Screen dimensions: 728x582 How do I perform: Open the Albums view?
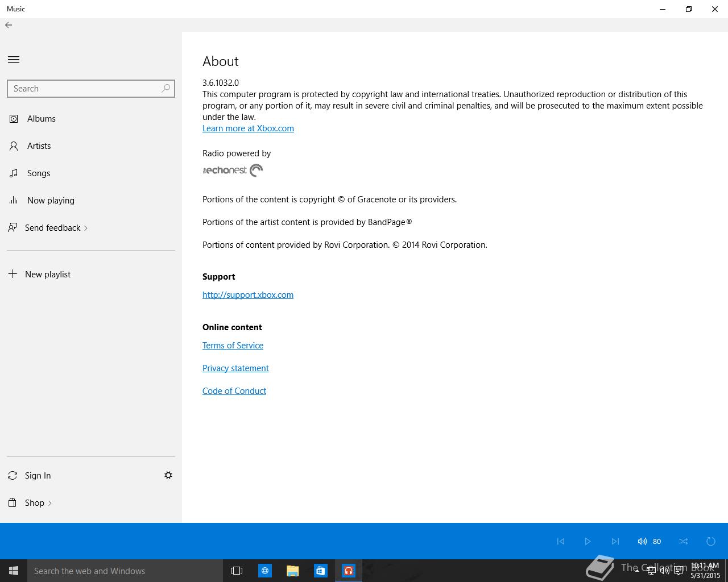coord(42,119)
